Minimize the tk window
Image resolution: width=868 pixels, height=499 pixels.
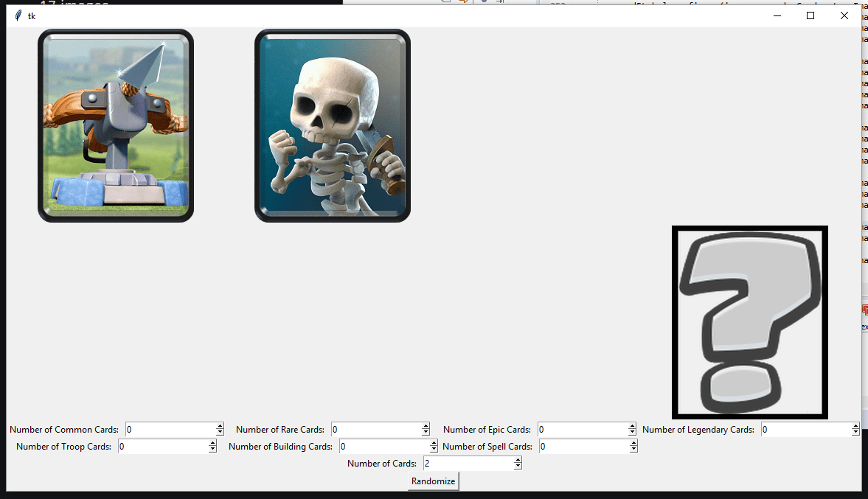777,15
